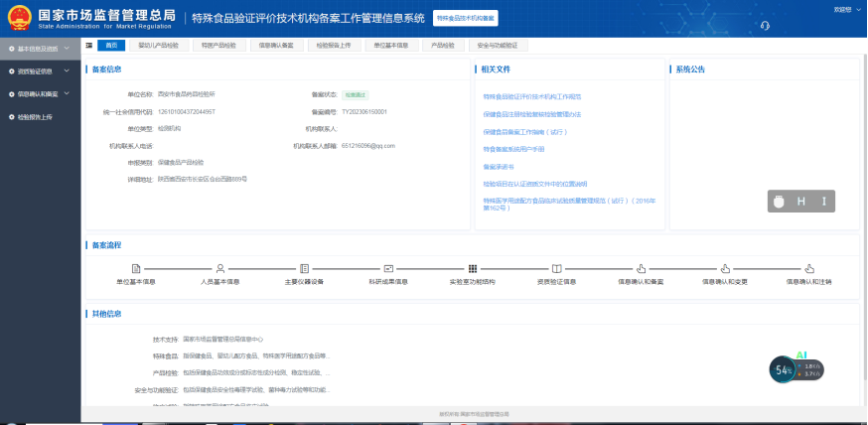
Task: Switch to the 产品检验 tab
Action: pos(443,46)
